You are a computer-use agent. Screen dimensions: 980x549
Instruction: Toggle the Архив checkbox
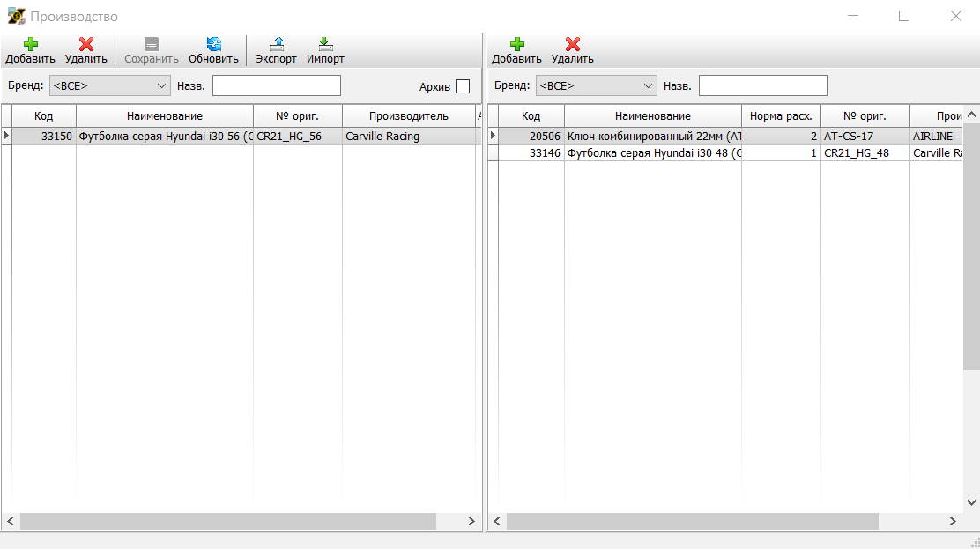tap(463, 86)
